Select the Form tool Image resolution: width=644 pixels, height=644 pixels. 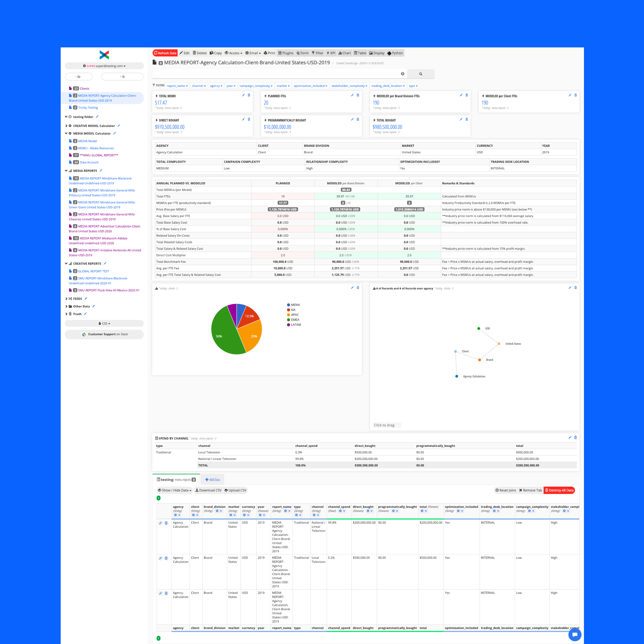pyautogui.click(x=302, y=53)
